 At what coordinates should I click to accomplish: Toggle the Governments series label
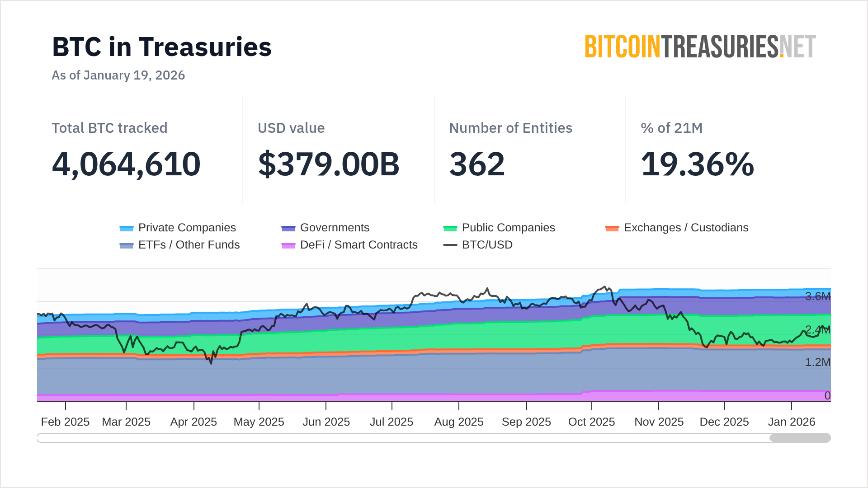click(335, 228)
